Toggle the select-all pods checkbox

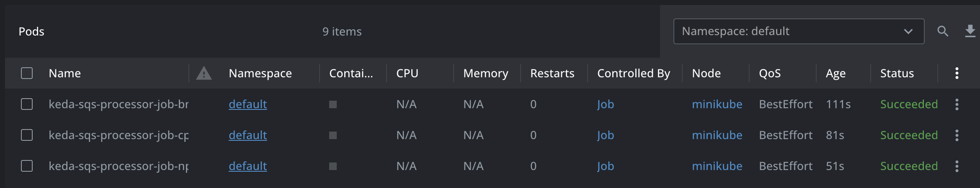pyautogui.click(x=27, y=73)
